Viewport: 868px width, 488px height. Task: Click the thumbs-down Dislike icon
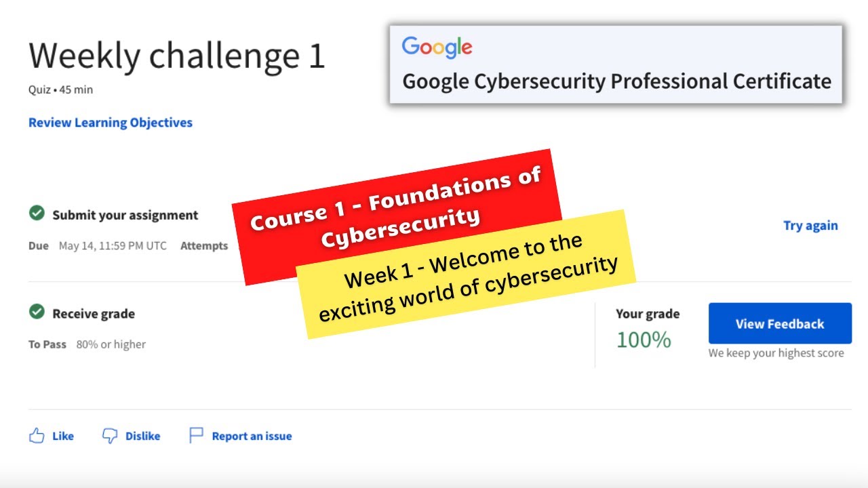point(109,436)
